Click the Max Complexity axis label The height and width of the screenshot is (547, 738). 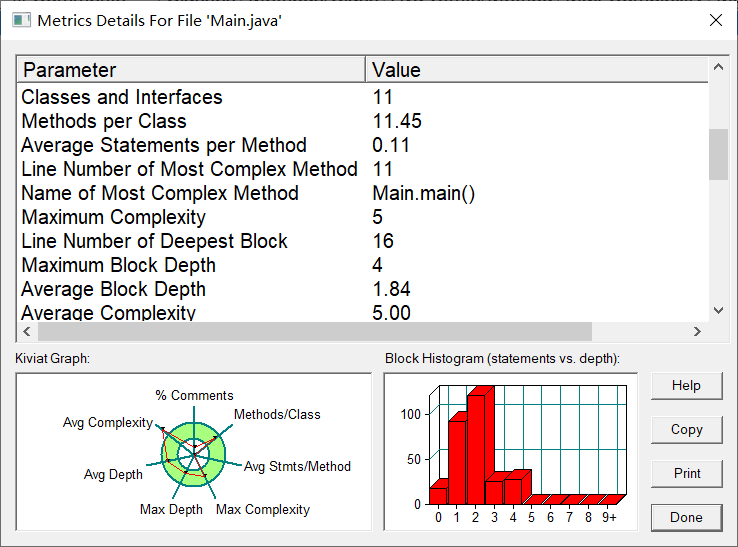263,509
